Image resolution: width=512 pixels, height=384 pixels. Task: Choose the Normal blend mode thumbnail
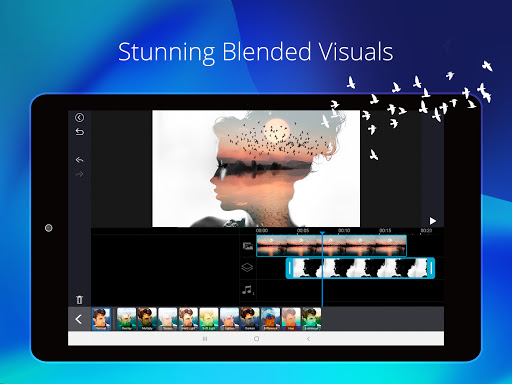[101, 319]
